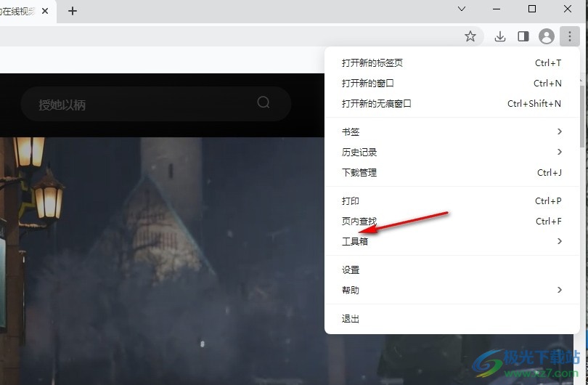
Task: Expand the 书签 submenu
Action: (452, 131)
